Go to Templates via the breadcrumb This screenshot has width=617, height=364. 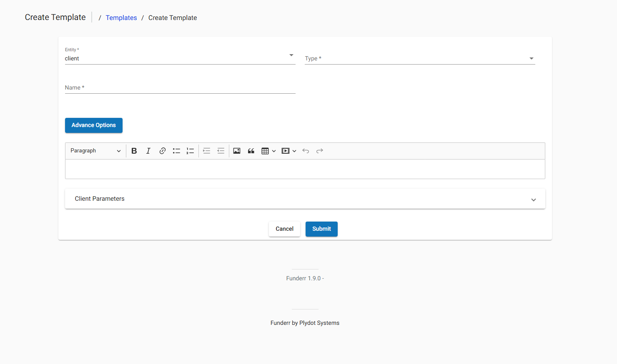(x=121, y=17)
